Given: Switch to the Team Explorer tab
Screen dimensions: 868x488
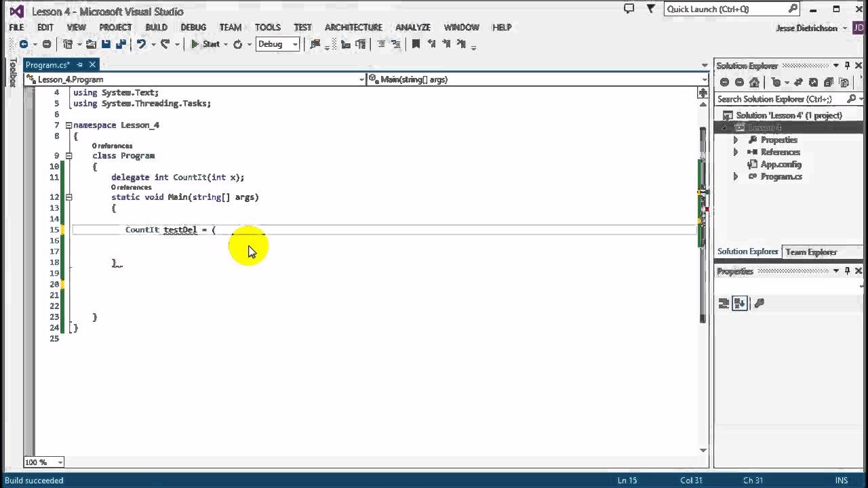Looking at the screenshot, I should (811, 252).
